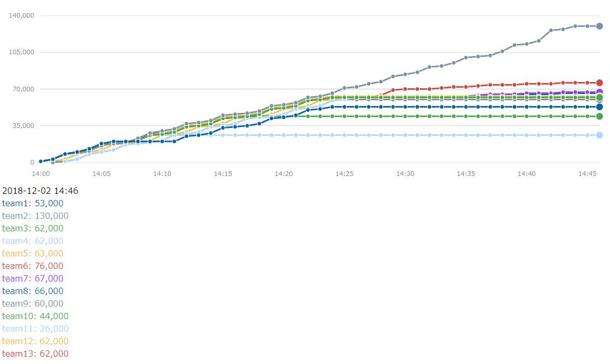
Task: Click the 14:30 x-axis label
Action: pyautogui.click(x=405, y=174)
